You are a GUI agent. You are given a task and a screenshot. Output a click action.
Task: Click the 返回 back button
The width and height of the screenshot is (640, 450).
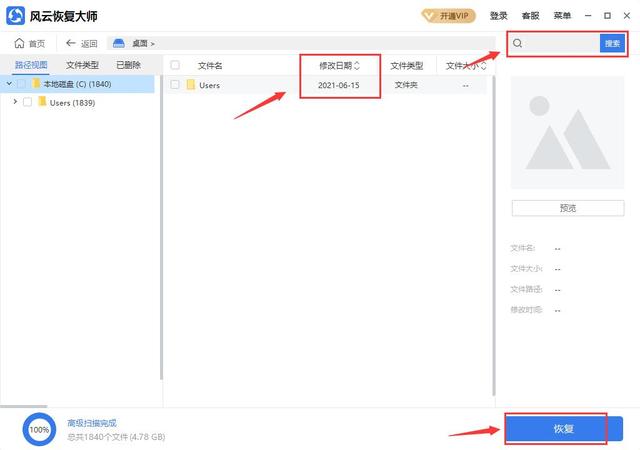pos(82,43)
